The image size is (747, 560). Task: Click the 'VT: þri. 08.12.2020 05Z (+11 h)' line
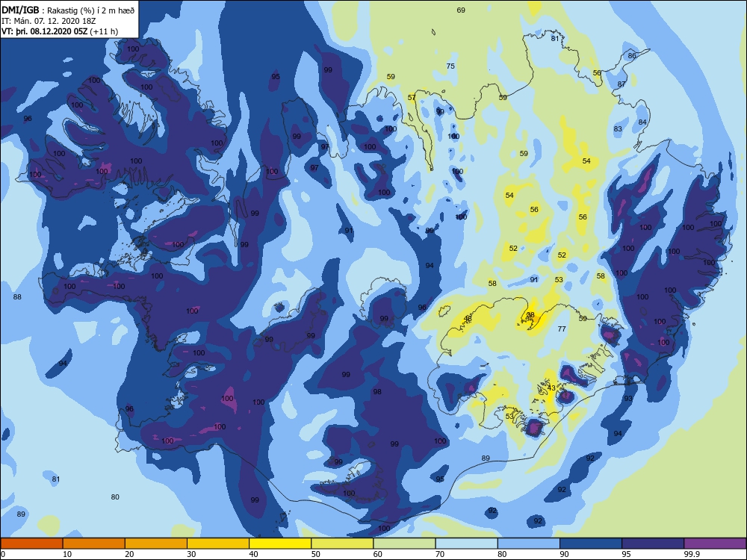(x=60, y=31)
